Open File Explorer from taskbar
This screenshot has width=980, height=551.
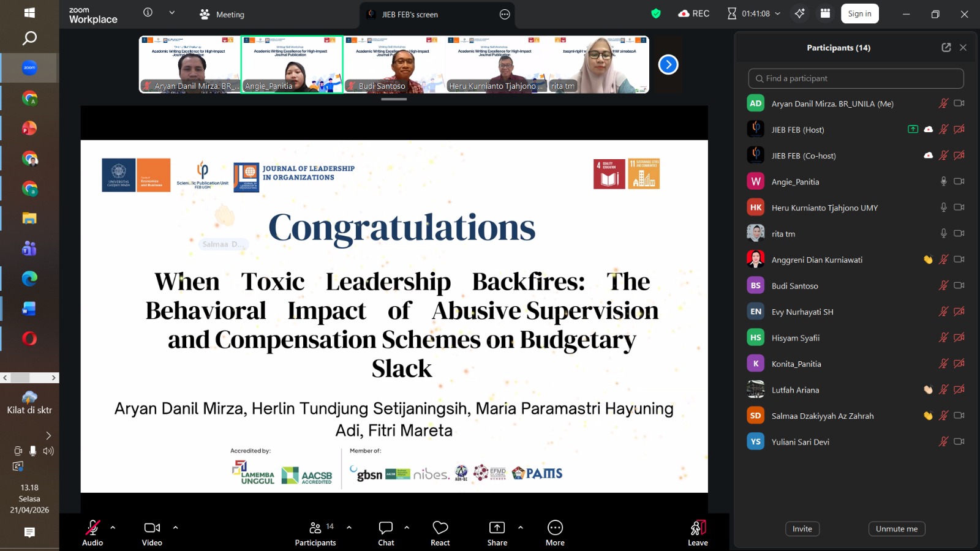(29, 219)
